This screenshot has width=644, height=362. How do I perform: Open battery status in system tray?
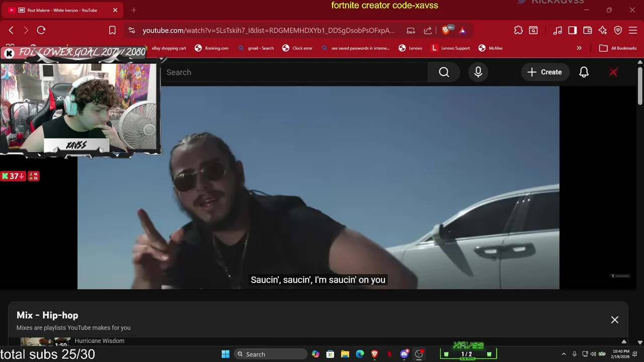(602, 354)
